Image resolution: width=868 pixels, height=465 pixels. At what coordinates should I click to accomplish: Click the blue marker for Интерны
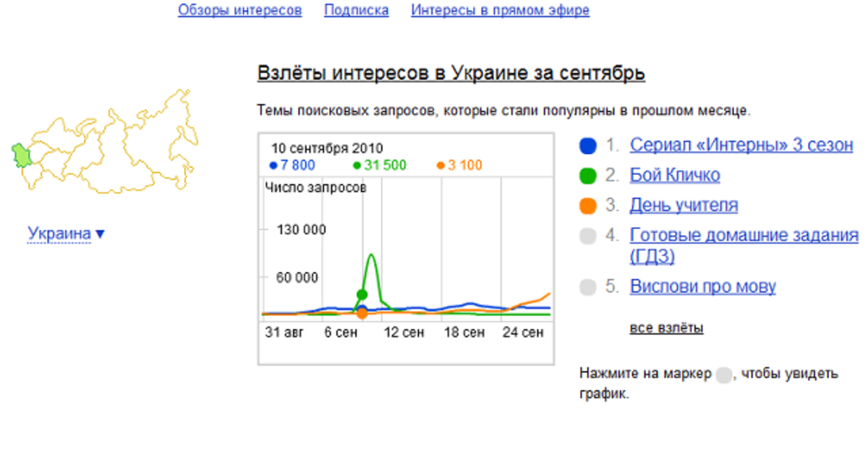[588, 145]
